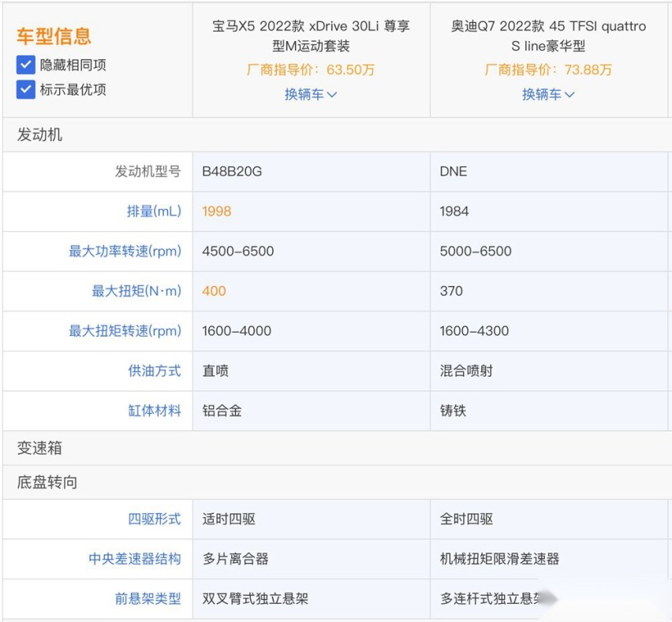The height and width of the screenshot is (622, 672).
Task: Select the 1984 displacement value
Action: pyautogui.click(x=454, y=211)
